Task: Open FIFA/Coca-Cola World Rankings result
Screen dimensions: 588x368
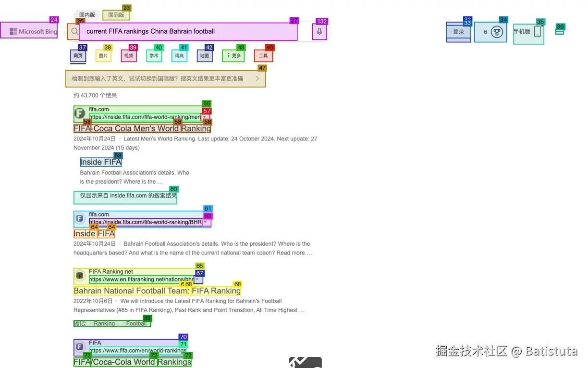Action: point(133,362)
